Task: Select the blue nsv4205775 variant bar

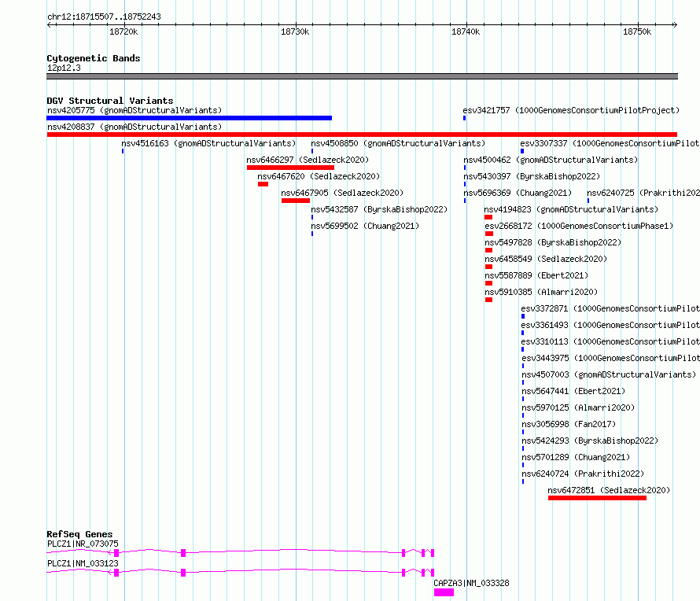Action: [190, 118]
